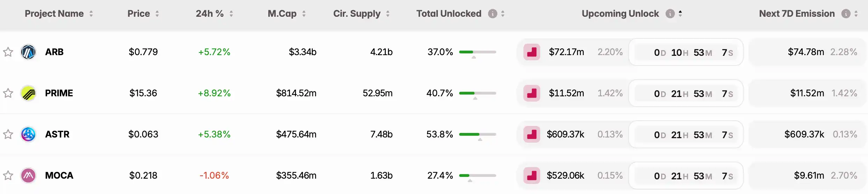Screen dimensions: 868x194
Task: Click the MOCA token logo icon
Action: point(28,176)
